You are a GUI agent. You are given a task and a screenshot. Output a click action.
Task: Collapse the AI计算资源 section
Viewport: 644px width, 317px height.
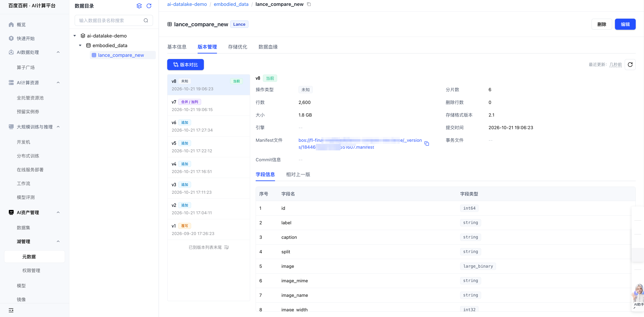[x=58, y=83]
